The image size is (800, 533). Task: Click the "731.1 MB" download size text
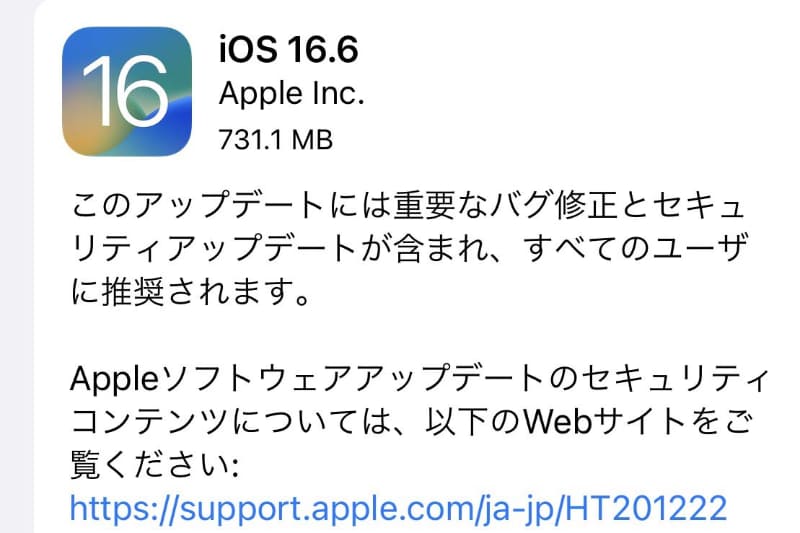pyautogui.click(x=276, y=139)
